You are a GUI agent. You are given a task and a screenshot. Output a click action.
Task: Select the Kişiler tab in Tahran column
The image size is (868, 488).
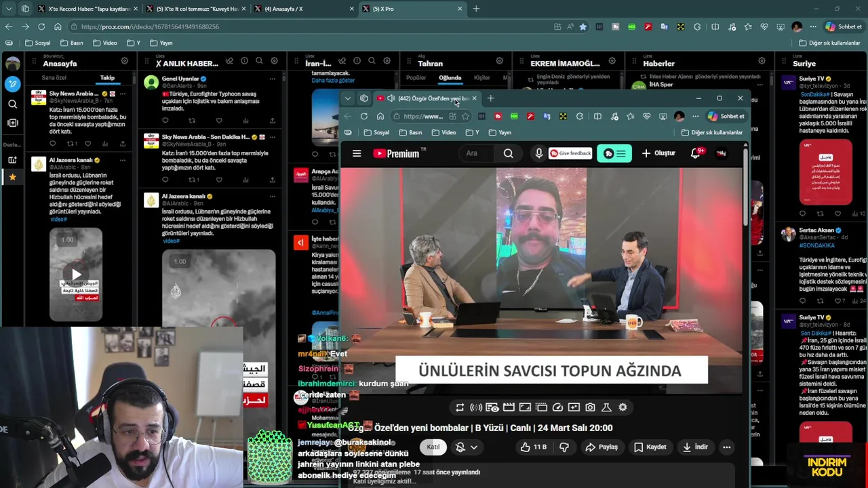point(481,78)
